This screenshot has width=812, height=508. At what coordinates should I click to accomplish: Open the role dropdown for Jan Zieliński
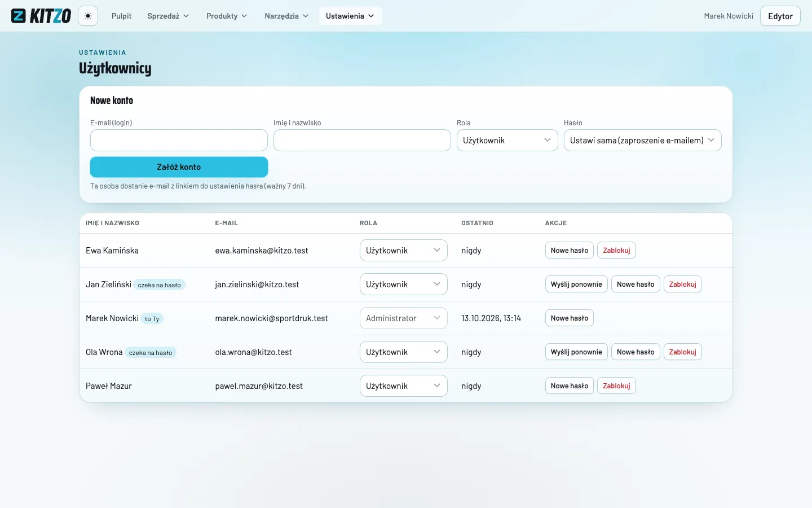coord(403,284)
